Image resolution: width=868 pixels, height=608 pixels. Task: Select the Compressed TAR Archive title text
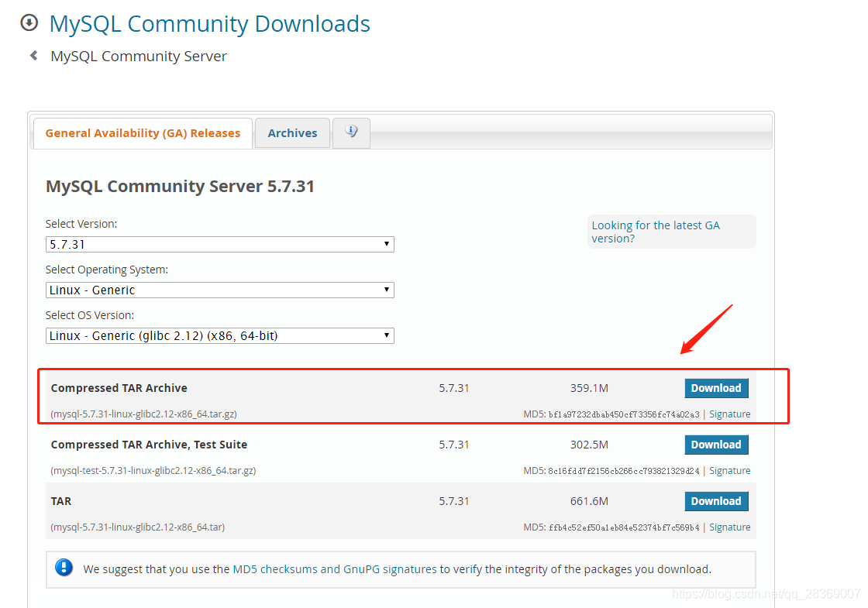coord(119,388)
